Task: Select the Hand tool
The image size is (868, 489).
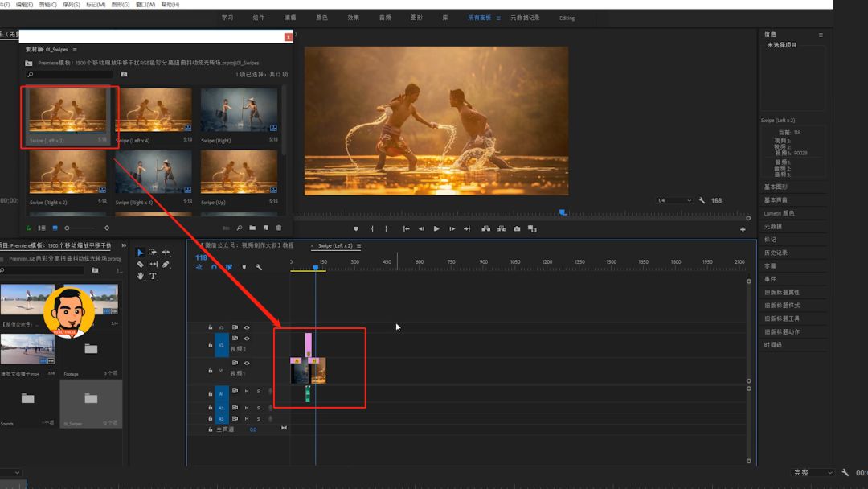Action: 140,276
